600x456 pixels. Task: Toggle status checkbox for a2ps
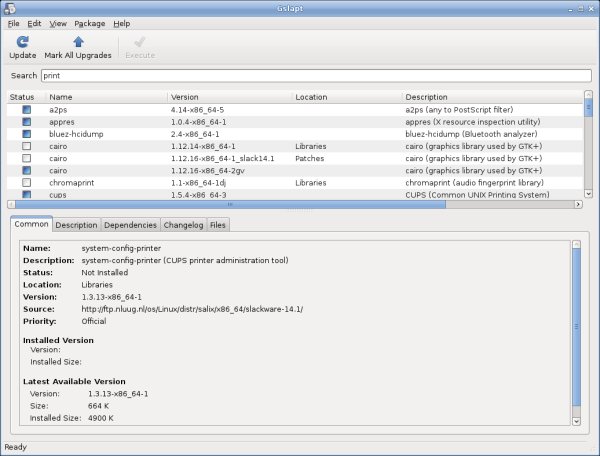(26, 110)
